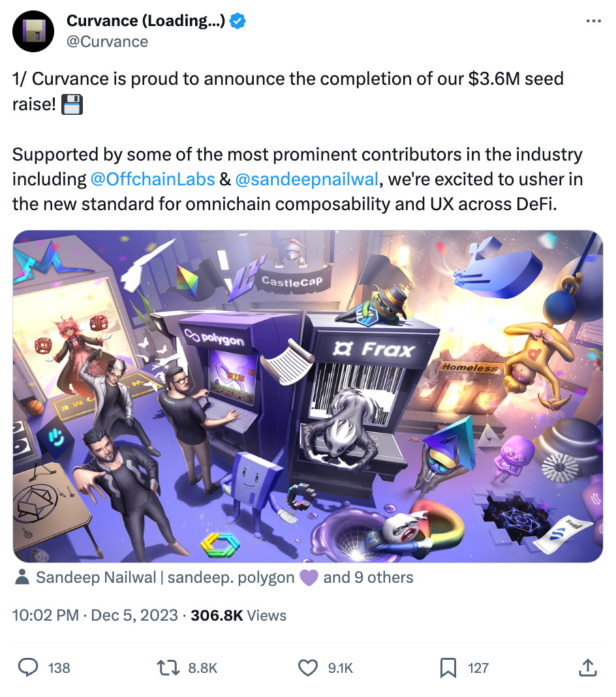Viewport: 616px width, 697px height.
Task: Repost the tweet using the retweet icon
Action: [x=167, y=668]
